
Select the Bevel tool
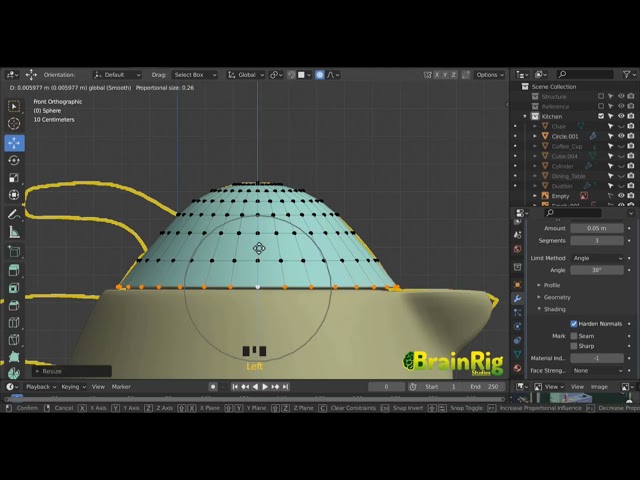click(14, 305)
